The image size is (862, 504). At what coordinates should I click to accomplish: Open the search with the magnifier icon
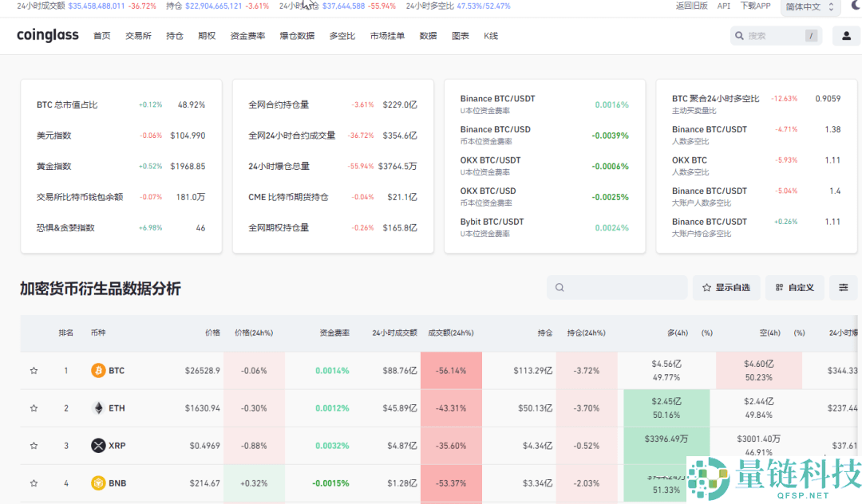(x=739, y=35)
